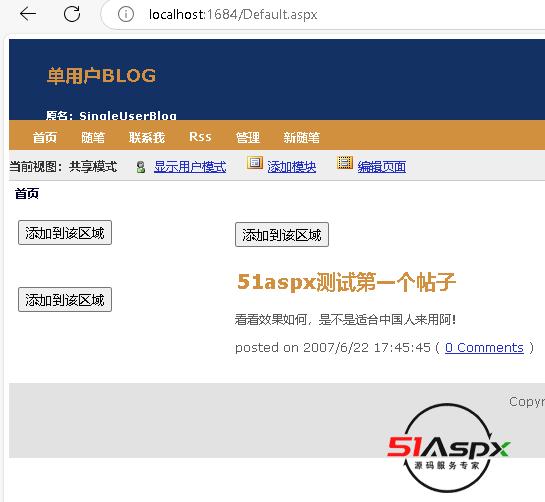Viewport: 545px width, 502px height.
Task: Click the browser back arrow
Action: click(x=28, y=14)
